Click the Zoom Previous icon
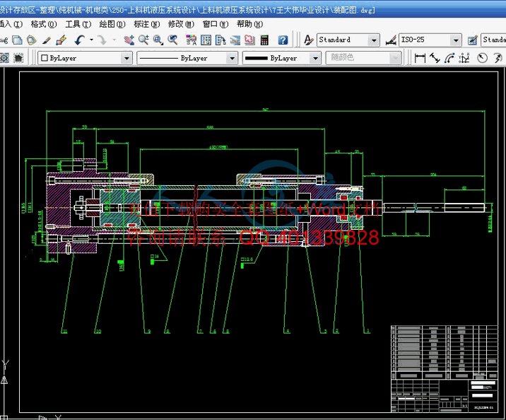The image size is (506, 420). click(x=173, y=40)
